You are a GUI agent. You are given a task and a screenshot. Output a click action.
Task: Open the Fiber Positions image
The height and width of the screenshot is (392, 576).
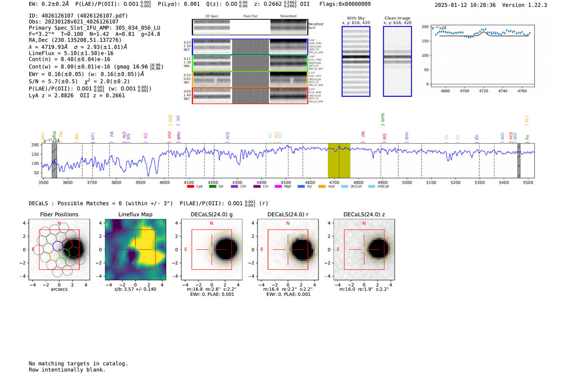59,249
